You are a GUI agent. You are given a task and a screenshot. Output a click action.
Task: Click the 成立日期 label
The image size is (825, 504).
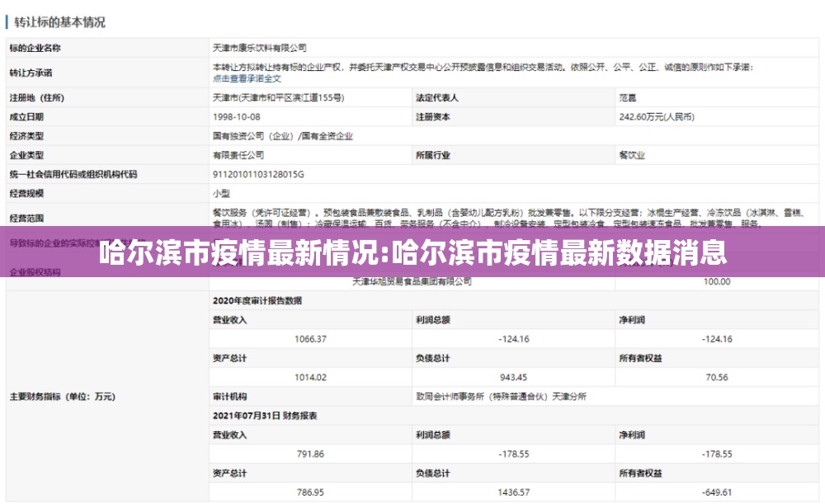[26, 117]
